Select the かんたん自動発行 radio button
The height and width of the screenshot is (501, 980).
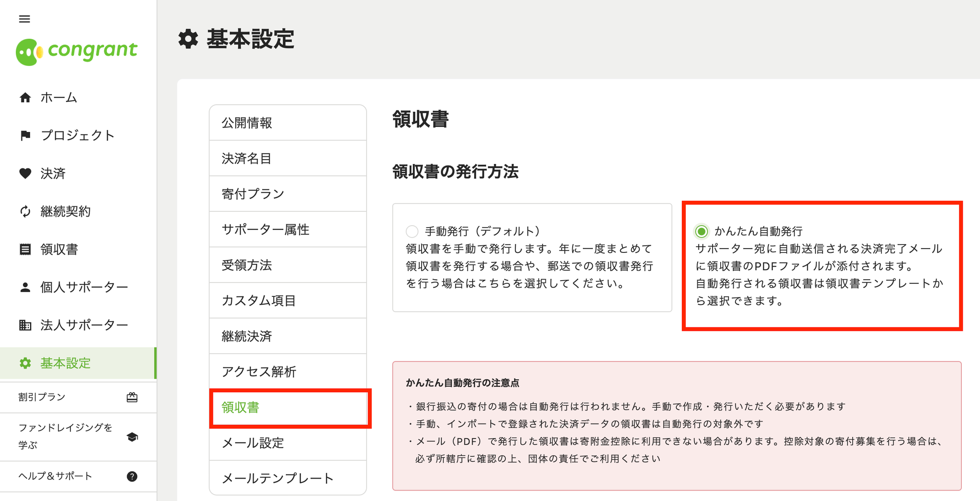coord(702,231)
